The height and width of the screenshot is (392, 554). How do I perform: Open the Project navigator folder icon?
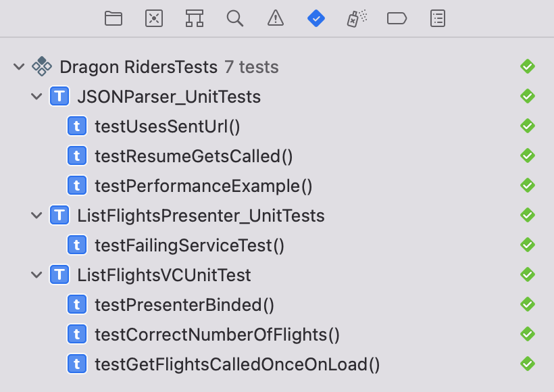pyautogui.click(x=114, y=18)
